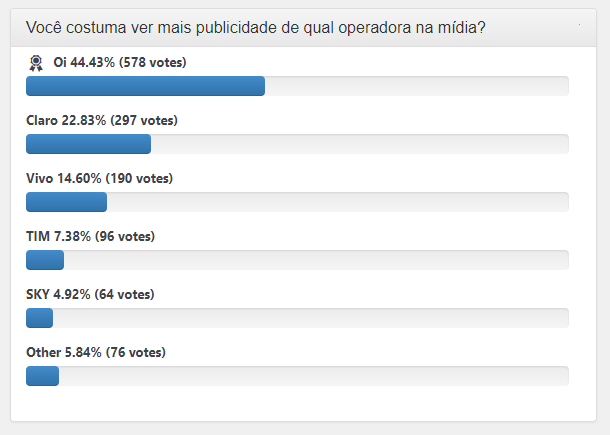Image resolution: width=610 pixels, height=435 pixels.
Task: Select the Claro 22.83% result label
Action: point(101,121)
